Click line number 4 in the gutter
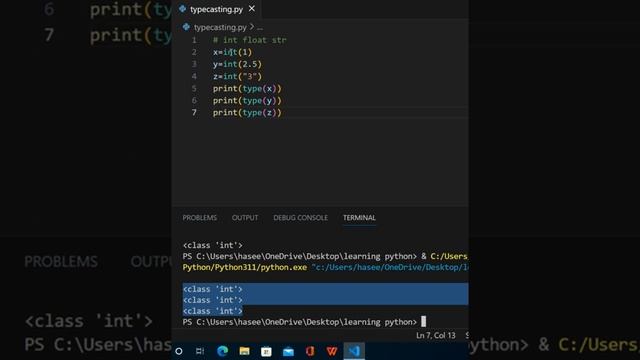 194,76
